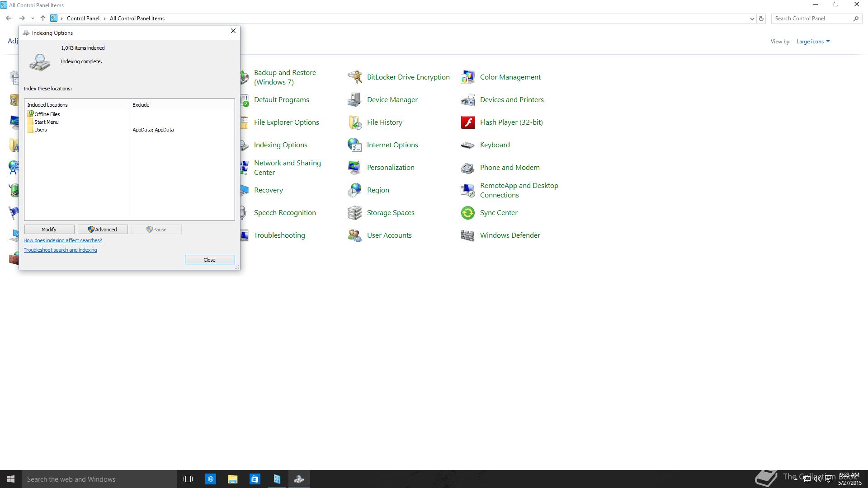Open How does indexing affect searches link
This screenshot has width=868, height=488.
point(63,240)
